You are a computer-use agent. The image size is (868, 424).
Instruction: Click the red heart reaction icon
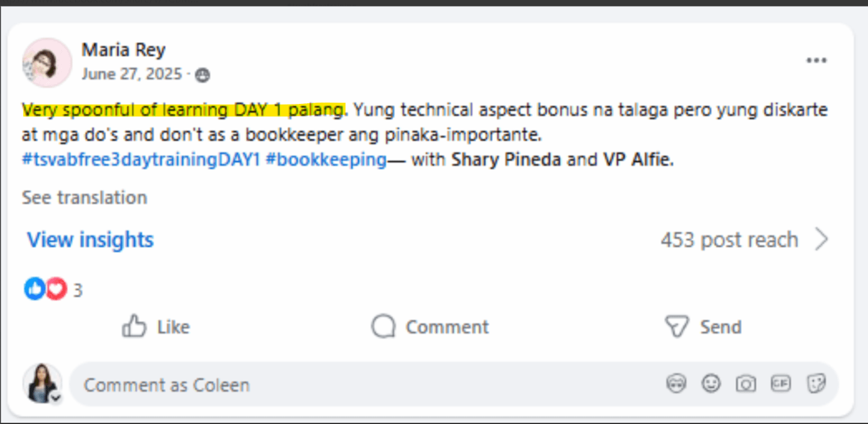(55, 289)
